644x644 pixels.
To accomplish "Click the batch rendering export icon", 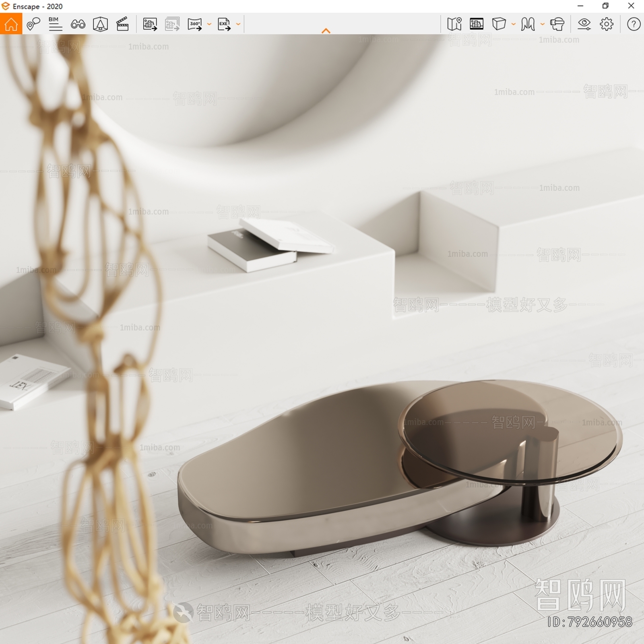I will (172, 24).
